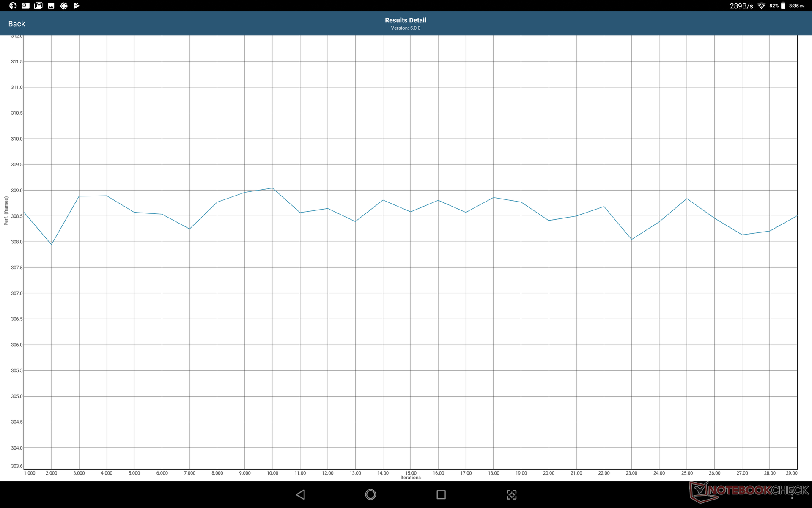Tap the Back button in header
This screenshot has width=812, height=508.
16,24
